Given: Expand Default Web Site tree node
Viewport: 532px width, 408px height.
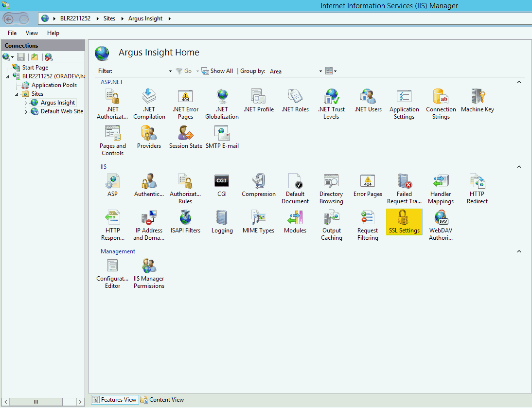Looking at the screenshot, I should click(26, 111).
